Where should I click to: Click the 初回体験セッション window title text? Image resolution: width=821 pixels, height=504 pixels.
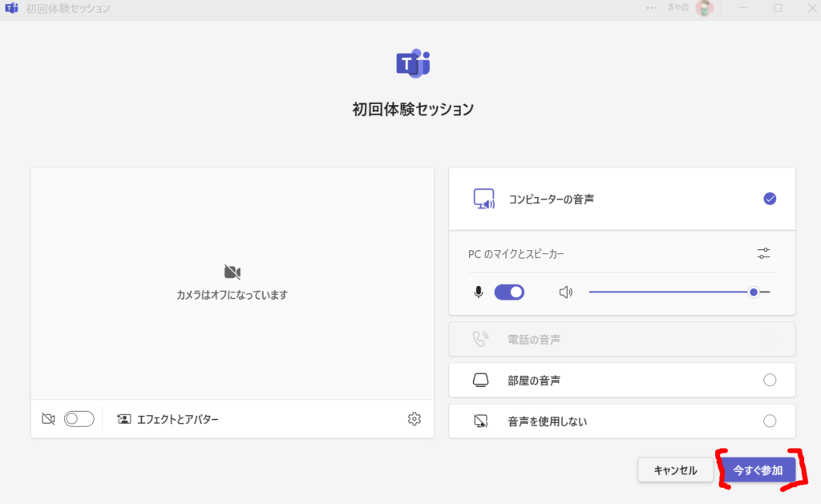click(x=68, y=8)
